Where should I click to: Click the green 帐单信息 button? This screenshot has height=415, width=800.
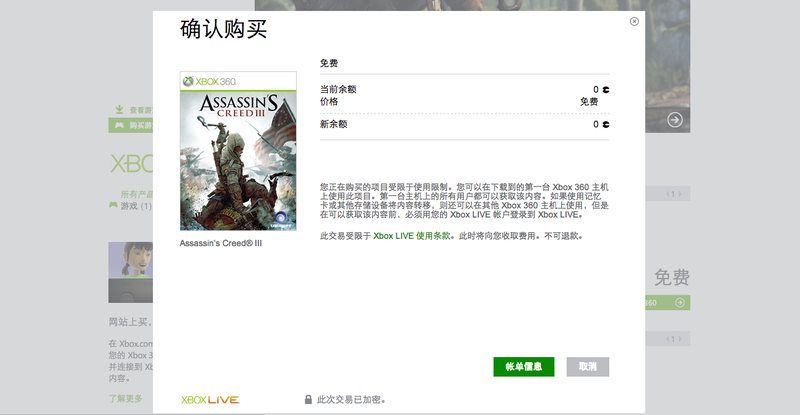(523, 367)
